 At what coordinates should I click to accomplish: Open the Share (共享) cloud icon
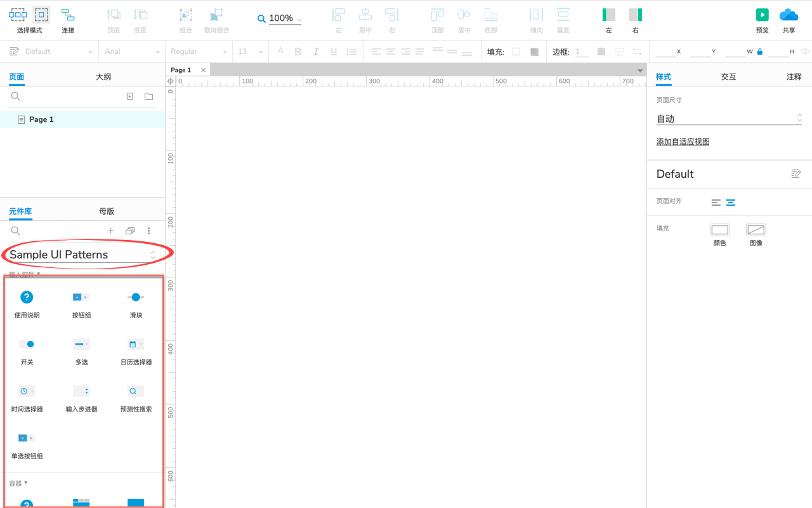[x=789, y=15]
